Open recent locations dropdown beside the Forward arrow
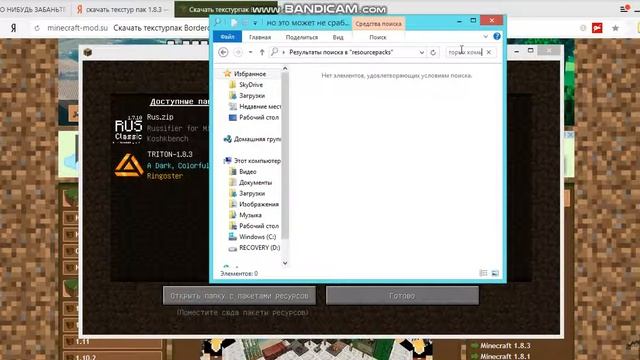640x360 pixels. click(250, 52)
